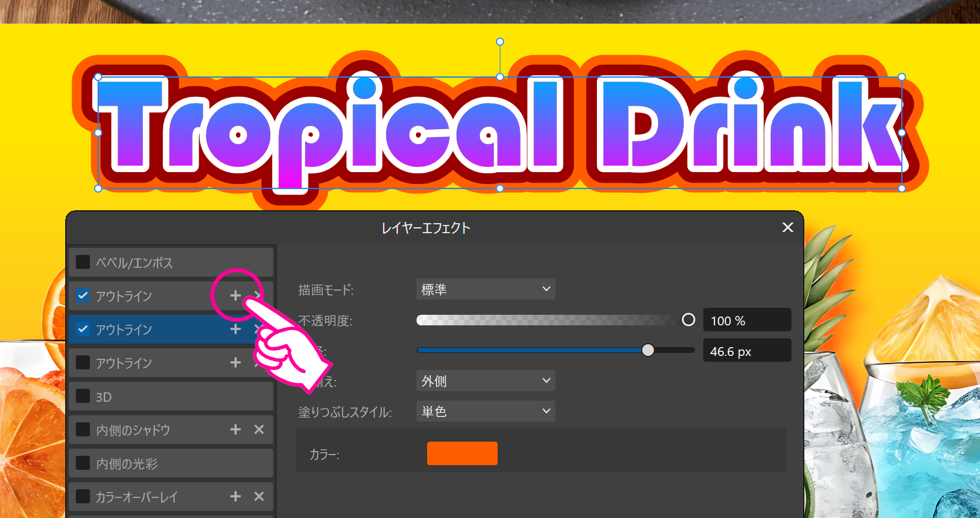This screenshot has height=518, width=980.
Task: Close the レイヤーエフェクト dialog
Action: point(788,227)
